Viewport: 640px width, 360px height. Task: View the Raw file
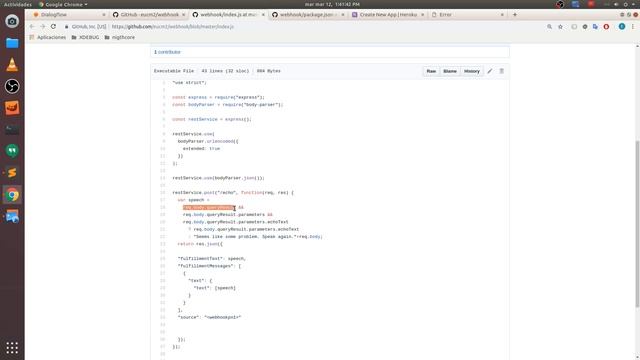(431, 71)
